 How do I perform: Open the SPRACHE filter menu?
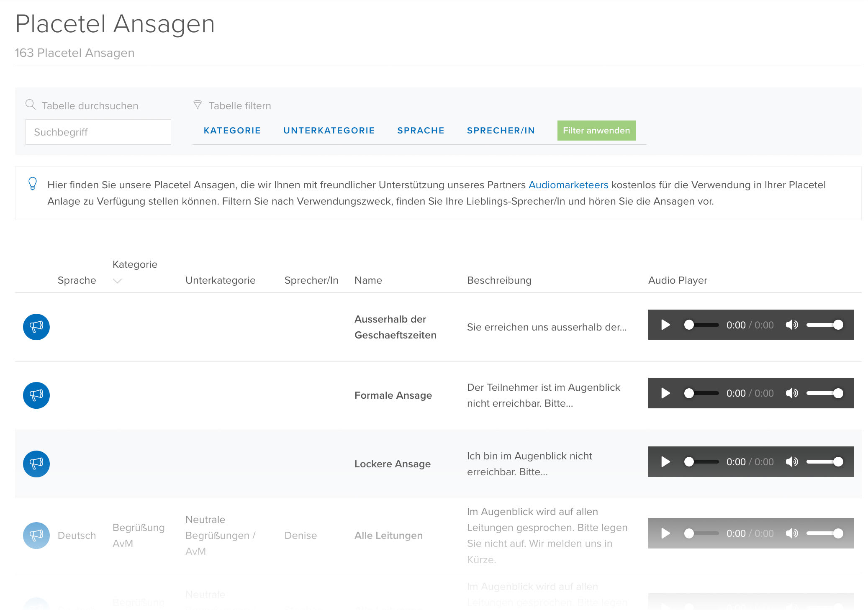[421, 131]
